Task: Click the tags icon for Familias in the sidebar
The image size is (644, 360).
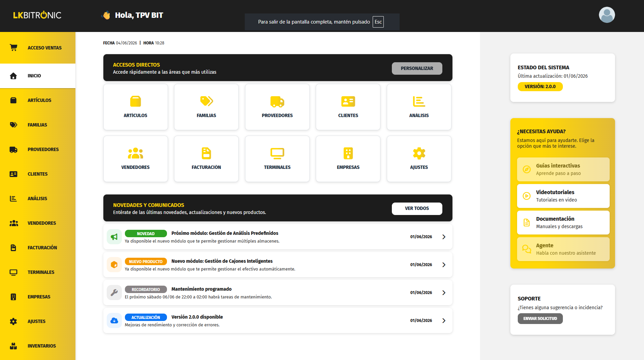Action: [x=13, y=125]
